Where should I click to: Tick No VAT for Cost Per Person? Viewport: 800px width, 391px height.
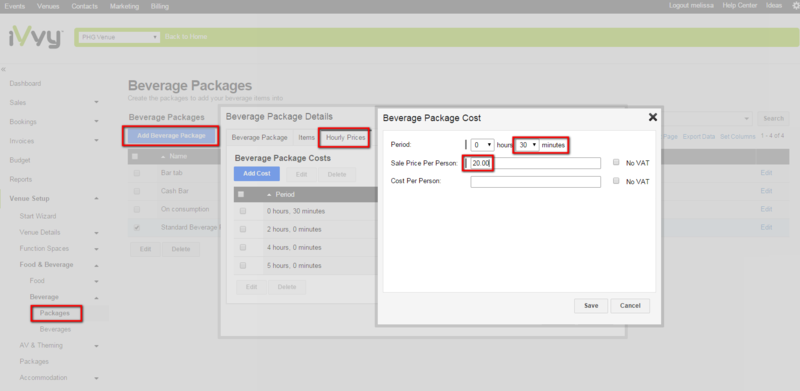(616, 181)
